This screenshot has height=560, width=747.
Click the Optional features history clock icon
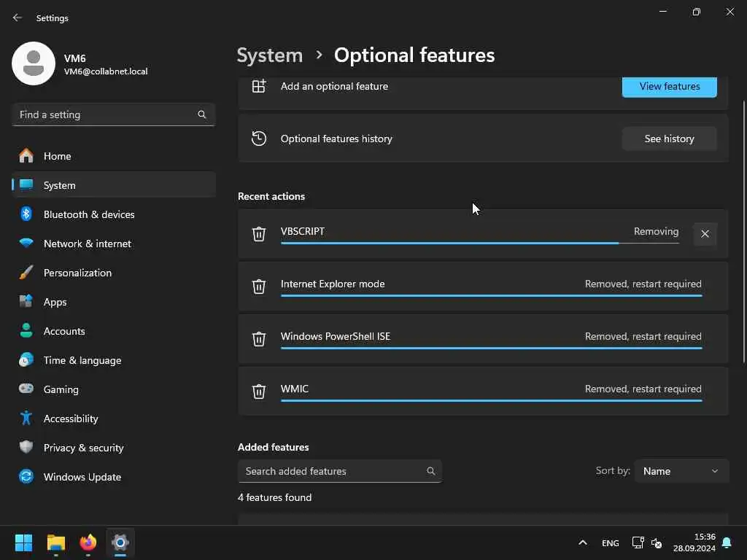tap(259, 139)
